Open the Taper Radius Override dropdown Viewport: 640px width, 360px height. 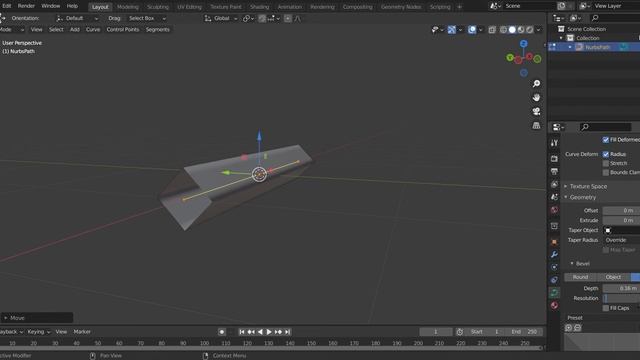[621, 240]
